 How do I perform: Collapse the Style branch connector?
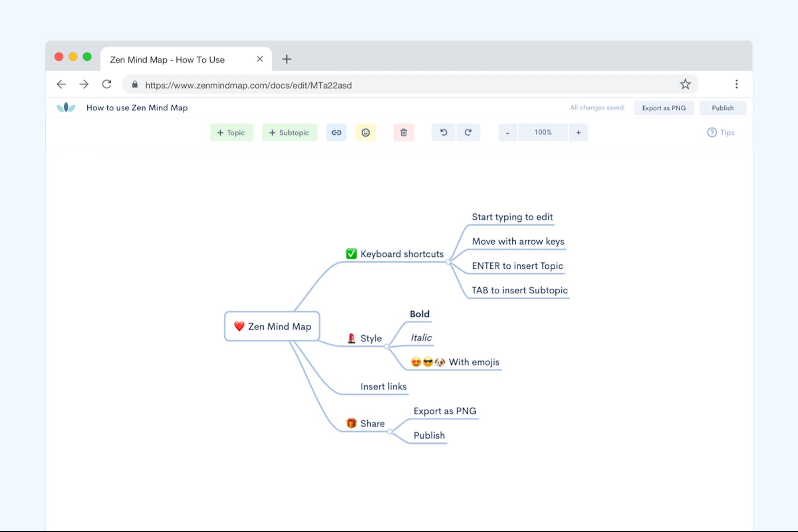[x=386, y=347]
